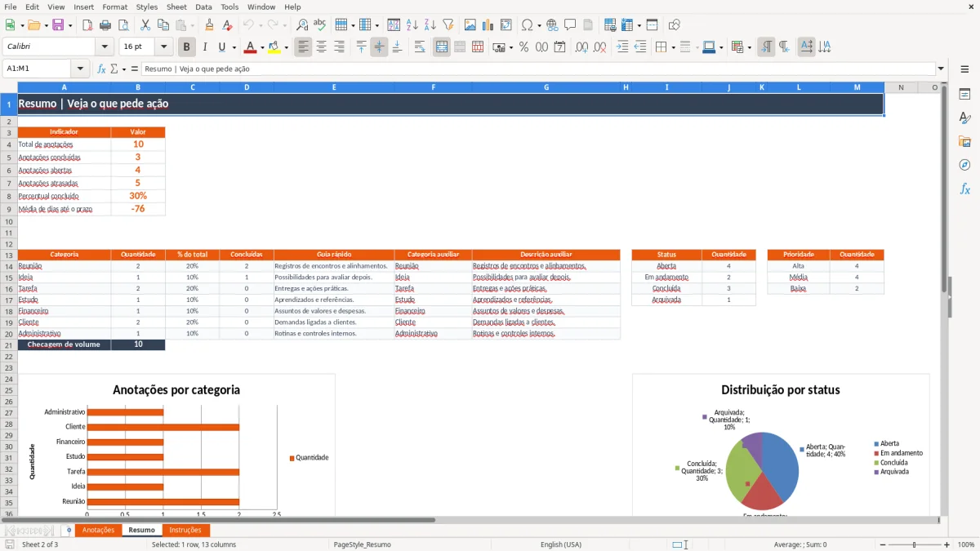
Task: Click the Clear Direct Formatting icon
Action: click(227, 25)
